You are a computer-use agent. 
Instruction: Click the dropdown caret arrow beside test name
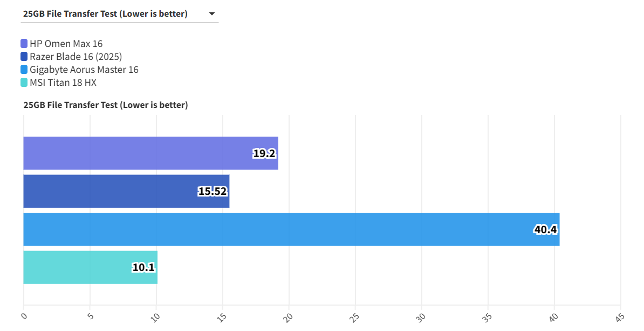click(211, 14)
